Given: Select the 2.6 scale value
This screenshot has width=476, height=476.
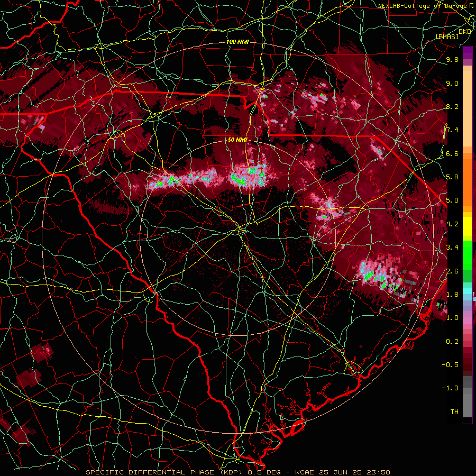Looking at the screenshot, I should click(x=452, y=271).
